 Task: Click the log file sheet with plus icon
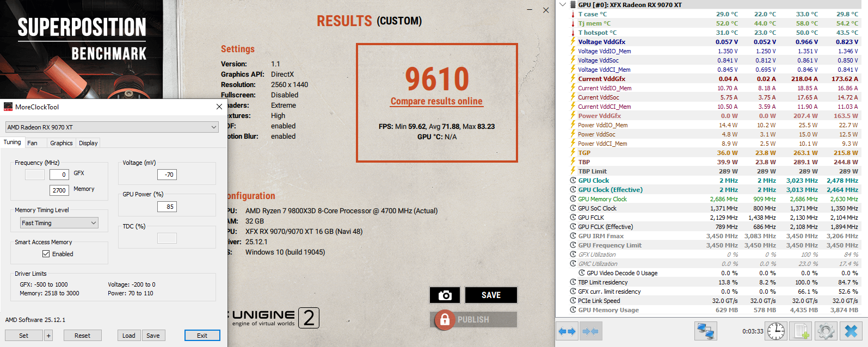point(801,331)
